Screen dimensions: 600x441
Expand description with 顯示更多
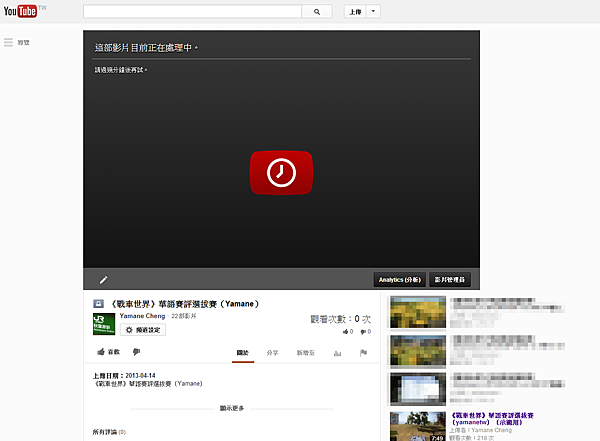point(232,408)
